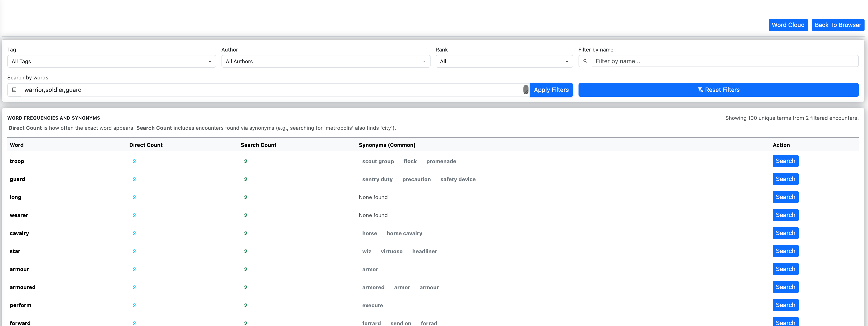The image size is (868, 326).
Task: Click the magnifier icon in name filter
Action: click(585, 61)
